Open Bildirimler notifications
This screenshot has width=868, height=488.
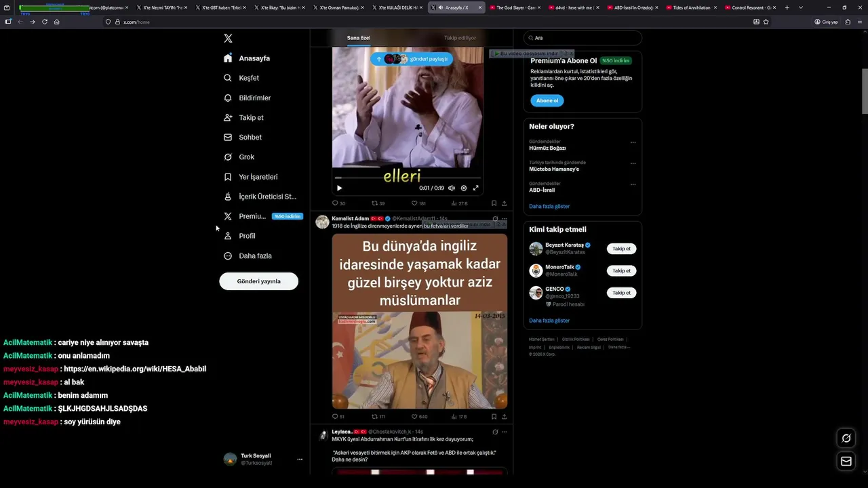[x=247, y=98]
